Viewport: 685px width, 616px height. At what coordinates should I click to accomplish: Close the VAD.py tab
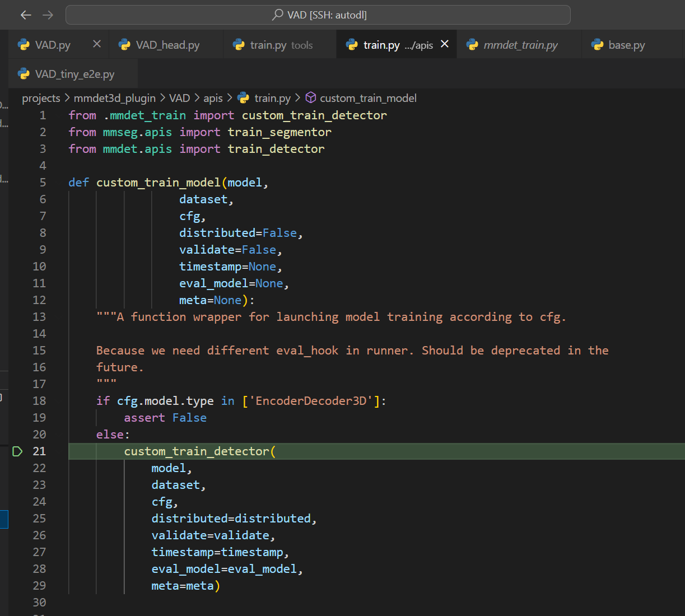coord(97,44)
